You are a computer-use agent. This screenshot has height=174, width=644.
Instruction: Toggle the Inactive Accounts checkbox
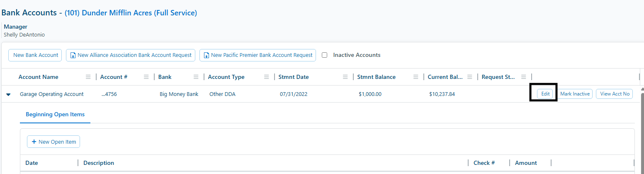pyautogui.click(x=325, y=55)
